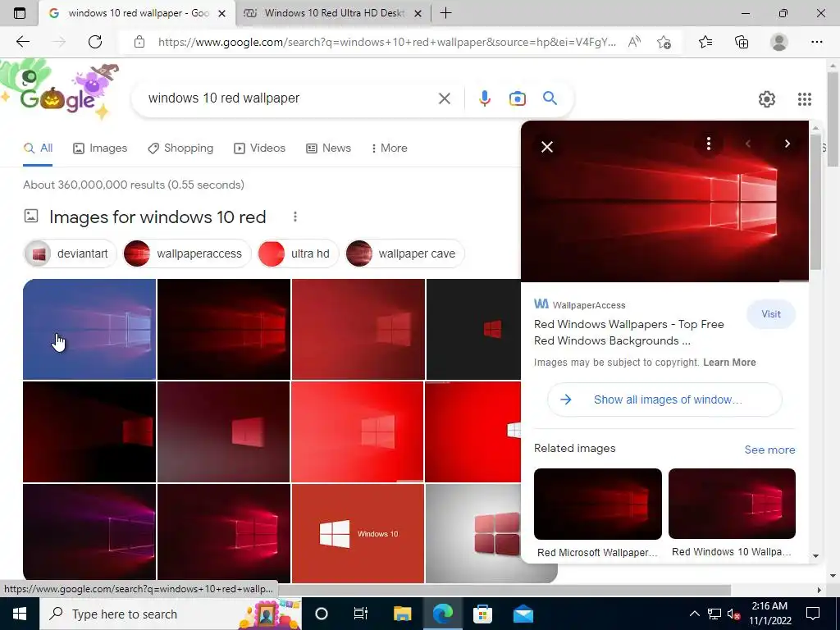Open Images for windows 10 red heading
The image size is (840, 630).
pos(157,217)
